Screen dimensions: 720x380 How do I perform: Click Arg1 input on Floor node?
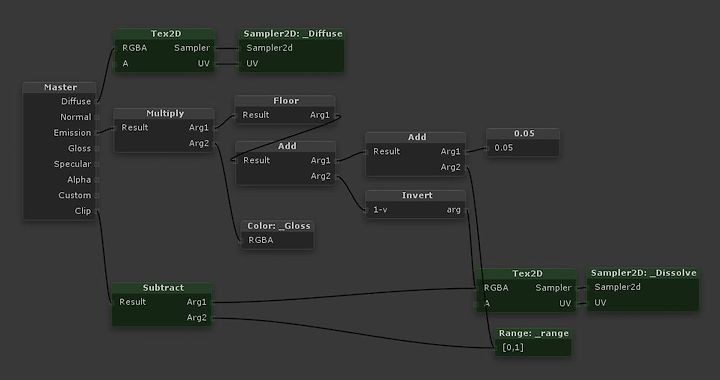click(x=320, y=115)
